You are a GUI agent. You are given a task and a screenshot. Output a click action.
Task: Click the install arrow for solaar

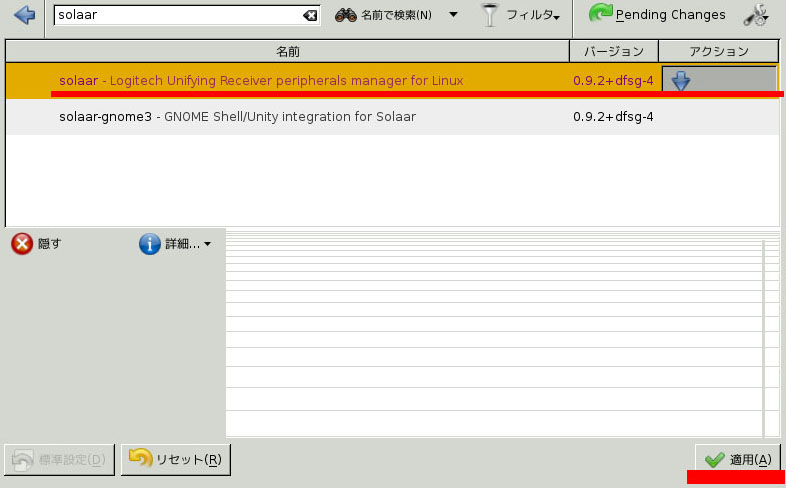pyautogui.click(x=680, y=81)
